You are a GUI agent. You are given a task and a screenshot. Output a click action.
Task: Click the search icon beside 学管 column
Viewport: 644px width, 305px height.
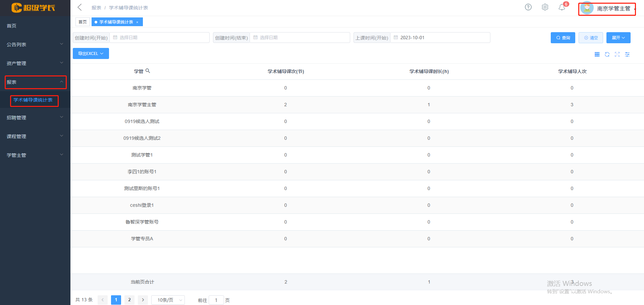[148, 71]
